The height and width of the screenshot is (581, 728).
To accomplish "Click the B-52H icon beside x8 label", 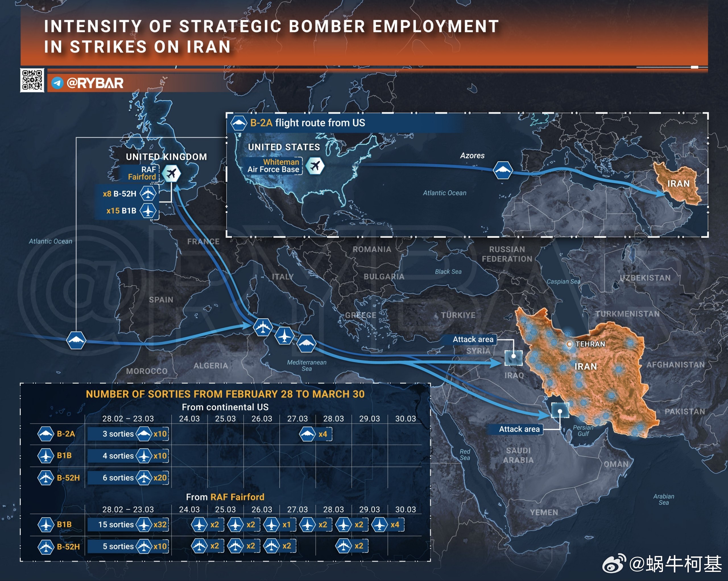I will coord(148,194).
